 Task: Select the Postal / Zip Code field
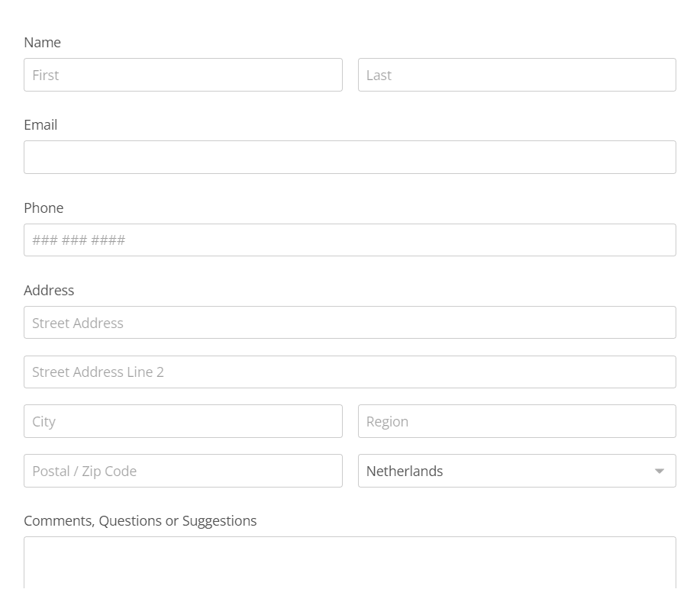[x=182, y=471]
